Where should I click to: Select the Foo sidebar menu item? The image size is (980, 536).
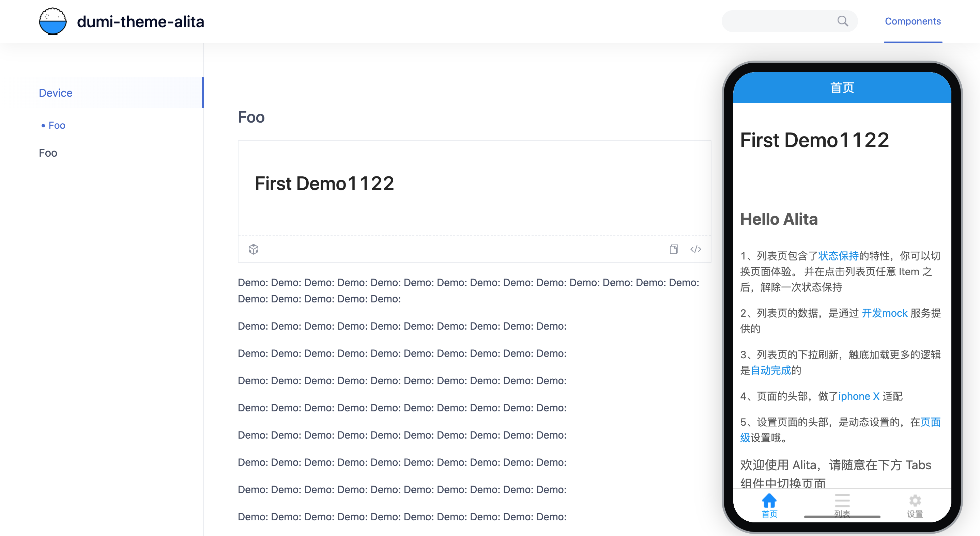(48, 153)
